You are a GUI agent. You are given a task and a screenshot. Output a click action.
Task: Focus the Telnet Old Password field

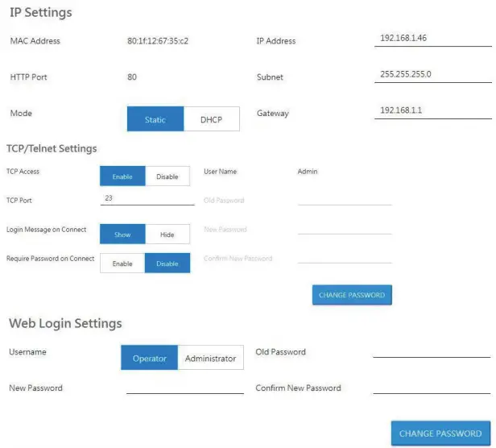[x=345, y=199]
